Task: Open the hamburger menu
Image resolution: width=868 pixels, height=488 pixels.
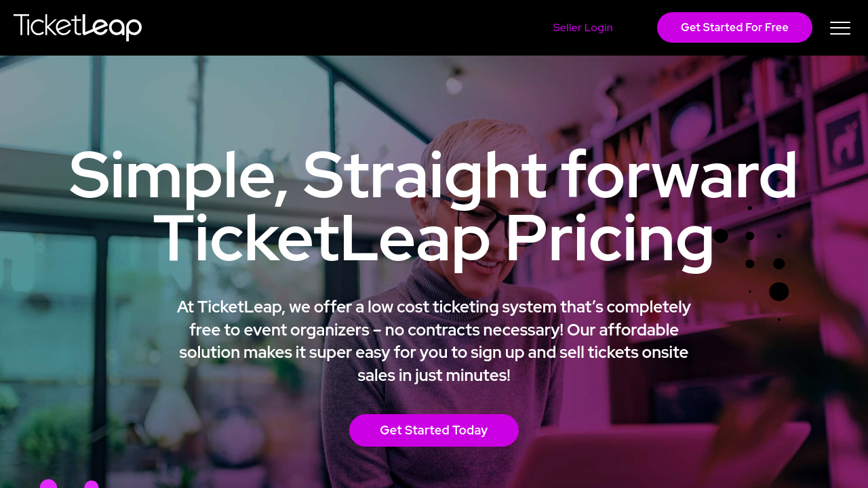Action: tap(840, 28)
